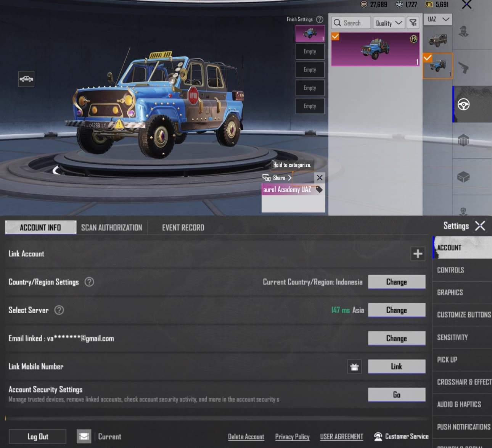Click Change next to the linked email

397,338
